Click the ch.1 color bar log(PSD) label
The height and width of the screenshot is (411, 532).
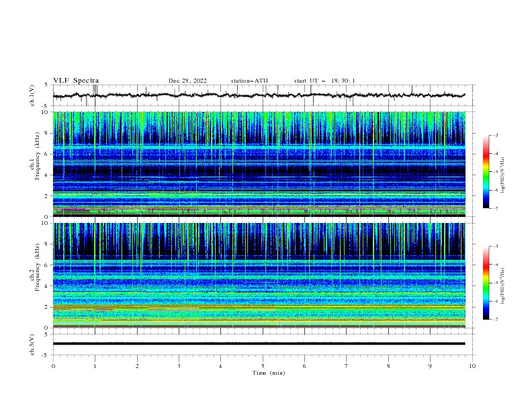[502, 175]
